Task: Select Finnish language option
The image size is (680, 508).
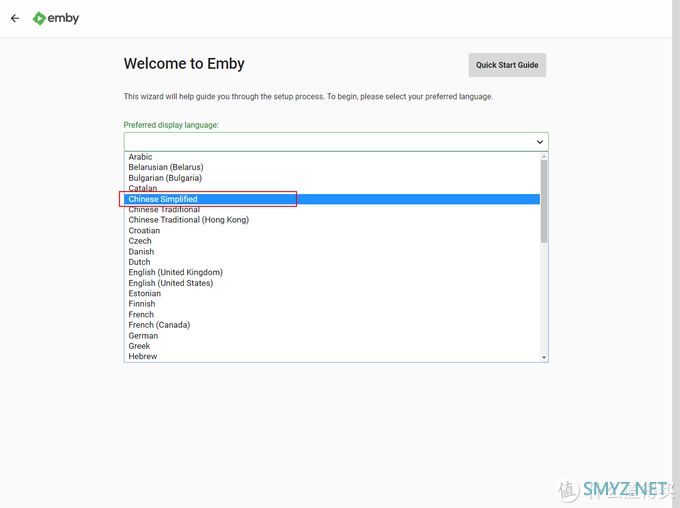Action: click(332, 304)
